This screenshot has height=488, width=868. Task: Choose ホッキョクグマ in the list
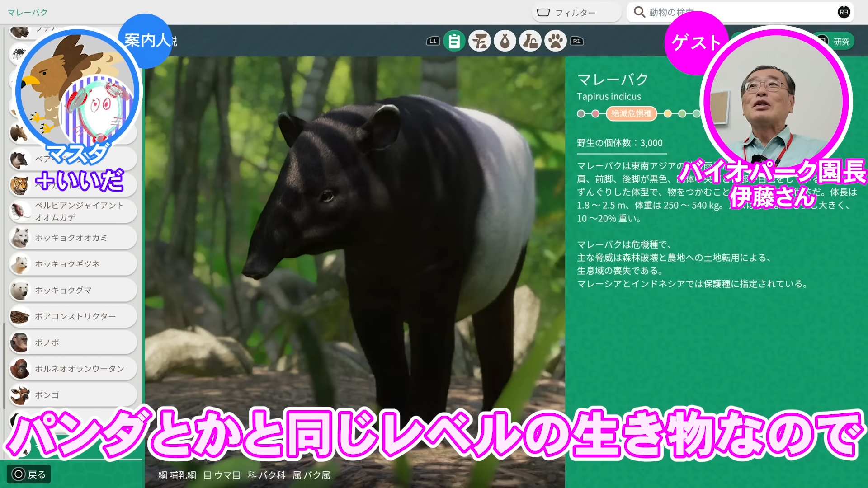72,290
